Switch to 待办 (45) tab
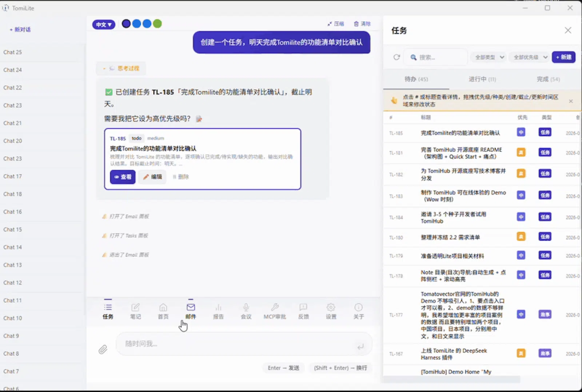 click(x=416, y=79)
